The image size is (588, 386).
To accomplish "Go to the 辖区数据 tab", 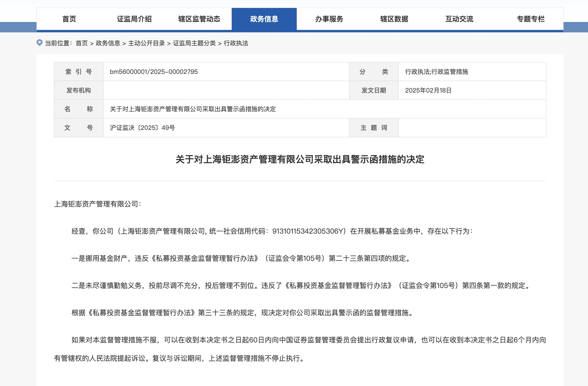I will coord(394,19).
